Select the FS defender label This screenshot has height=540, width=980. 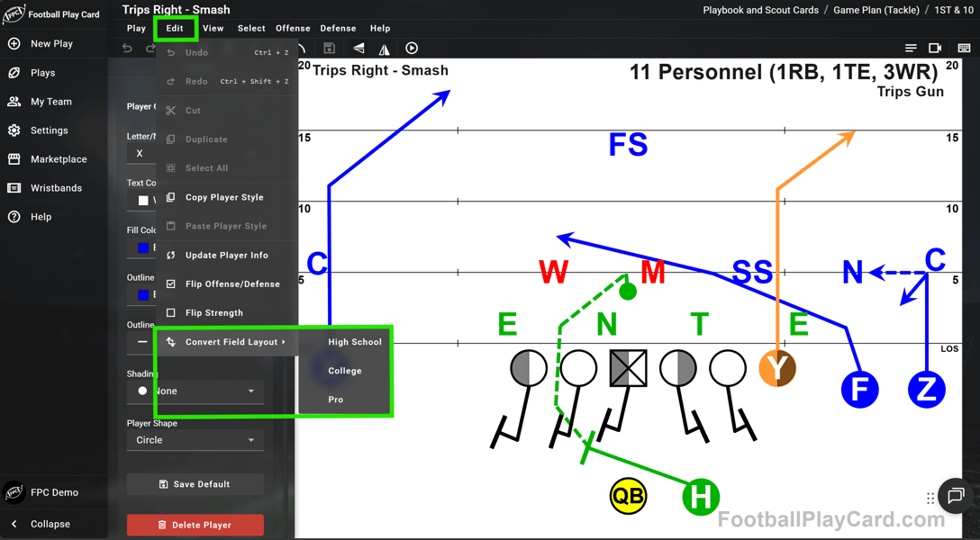pos(628,145)
